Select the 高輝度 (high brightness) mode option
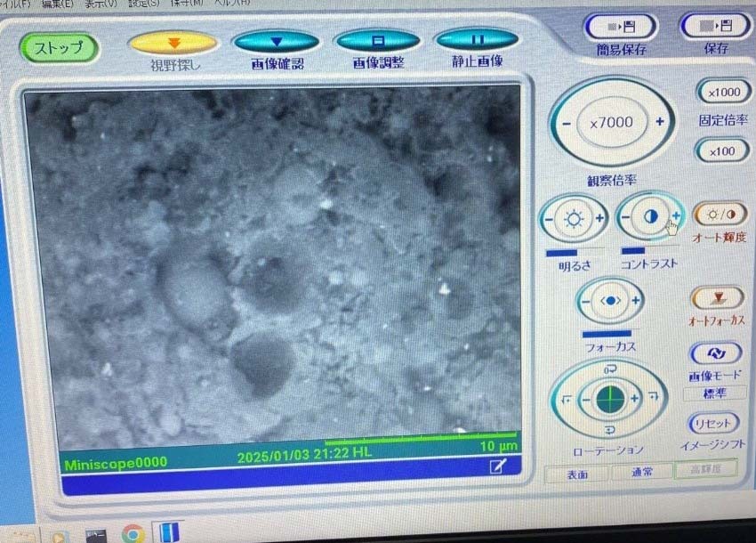 [705, 472]
